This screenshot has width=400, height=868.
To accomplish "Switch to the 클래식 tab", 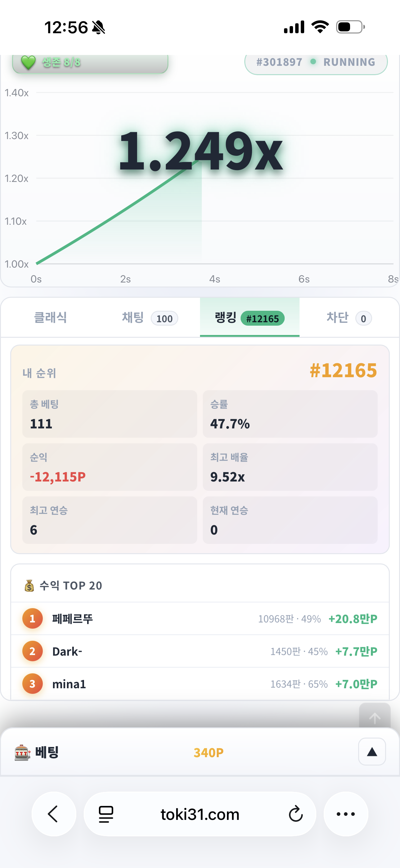I will coord(51,317).
